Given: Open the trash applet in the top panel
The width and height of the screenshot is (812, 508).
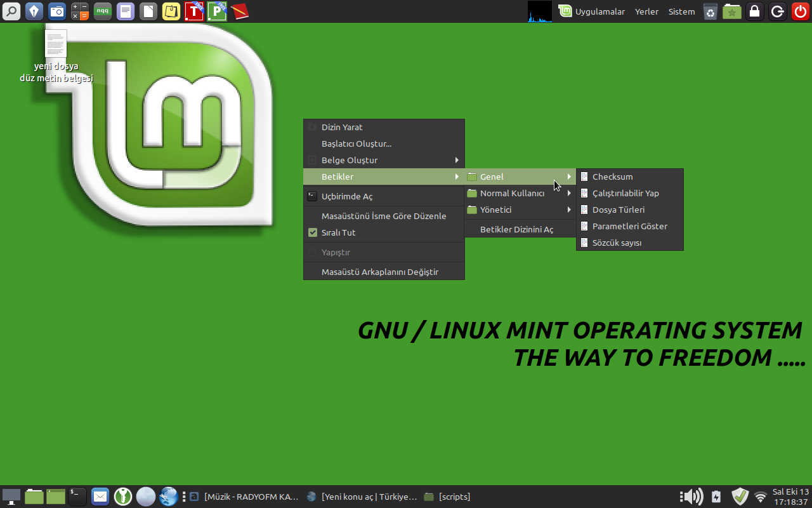Looking at the screenshot, I should [710, 11].
